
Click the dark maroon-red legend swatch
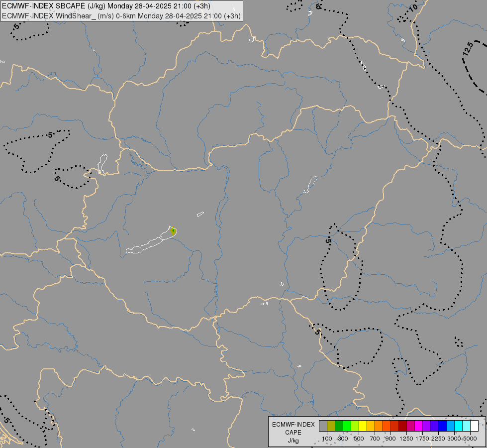pyautogui.click(x=403, y=426)
